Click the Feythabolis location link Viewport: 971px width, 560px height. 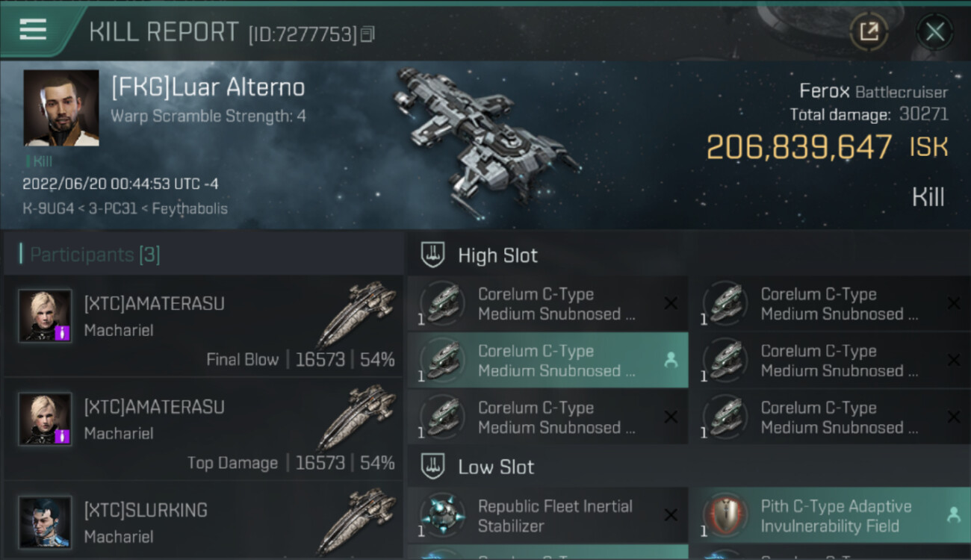(190, 208)
